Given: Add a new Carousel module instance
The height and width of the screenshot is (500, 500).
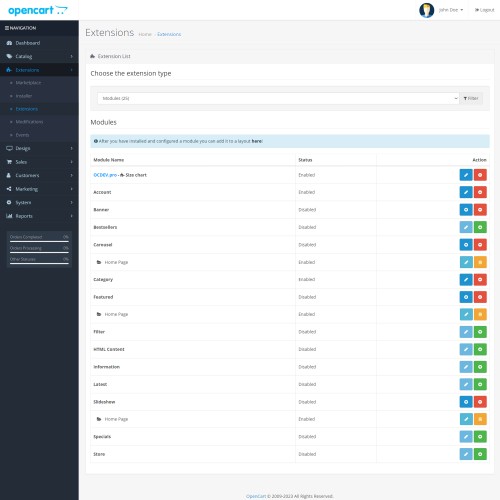Looking at the screenshot, I should pyautogui.click(x=466, y=245).
